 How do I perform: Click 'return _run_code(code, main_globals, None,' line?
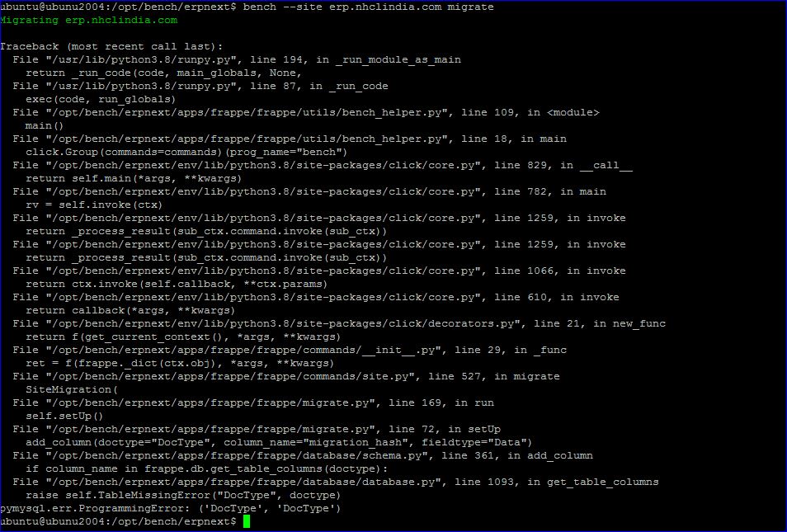click(x=163, y=73)
